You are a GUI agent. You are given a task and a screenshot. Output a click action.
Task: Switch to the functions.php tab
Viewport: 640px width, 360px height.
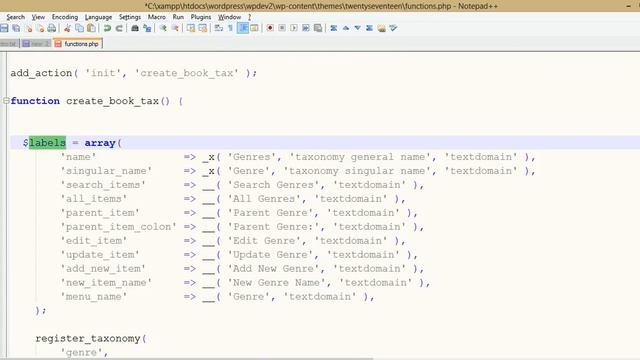[78, 44]
